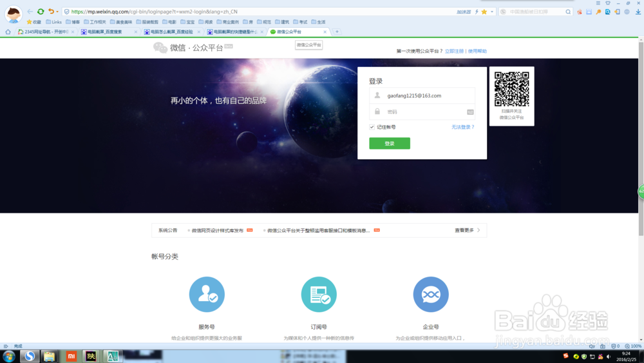
Task: Click the orange undo arrow icon
Action: pyautogui.click(x=51, y=12)
